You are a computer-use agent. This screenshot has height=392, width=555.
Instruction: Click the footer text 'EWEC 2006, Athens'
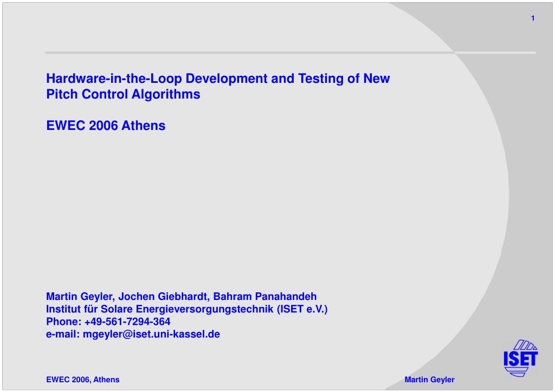(x=83, y=380)
